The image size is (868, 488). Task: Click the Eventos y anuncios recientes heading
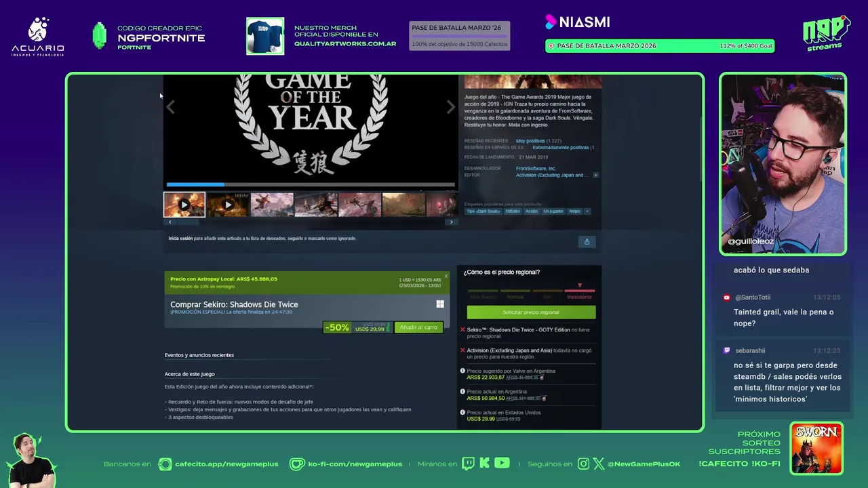pos(199,355)
